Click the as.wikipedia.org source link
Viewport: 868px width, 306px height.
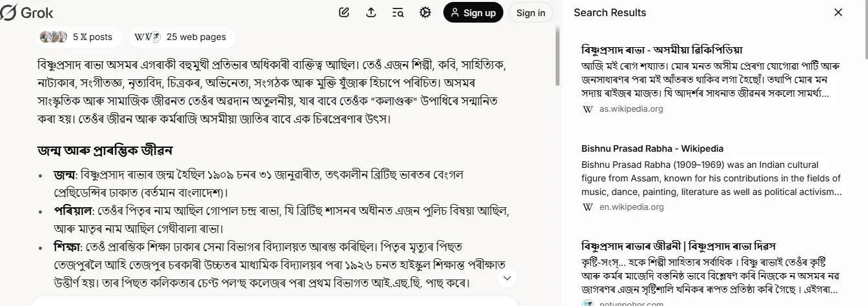(x=631, y=109)
